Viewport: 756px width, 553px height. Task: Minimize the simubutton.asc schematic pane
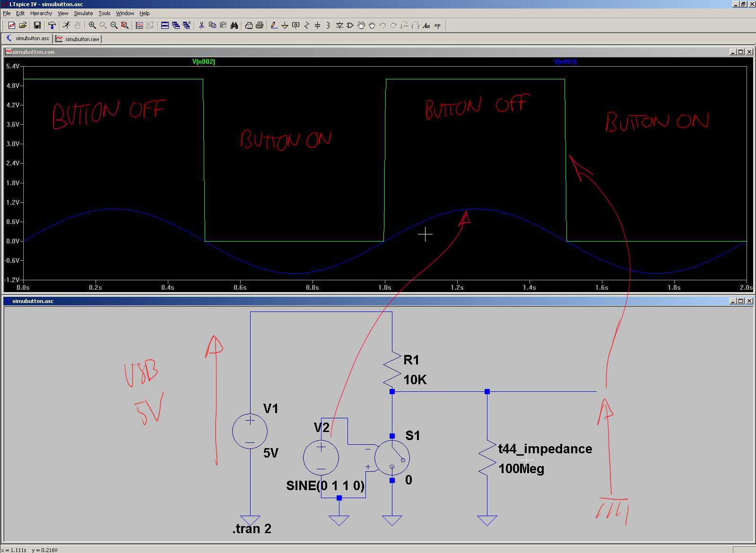coord(733,301)
